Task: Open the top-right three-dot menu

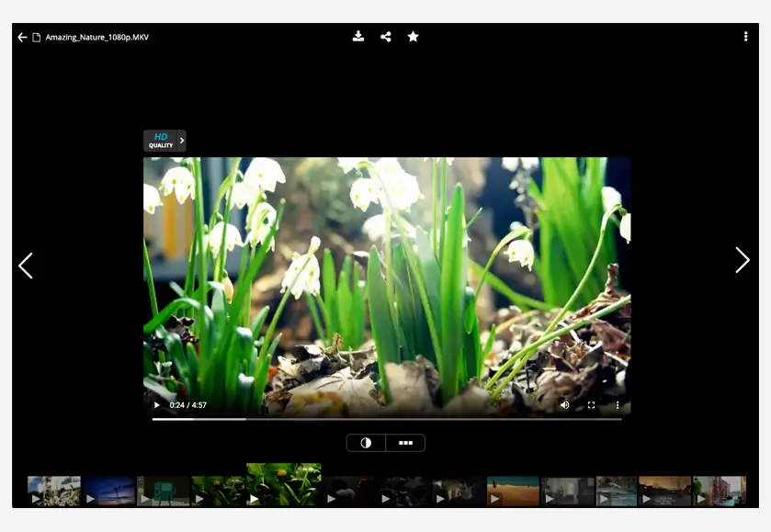Action: (x=746, y=37)
